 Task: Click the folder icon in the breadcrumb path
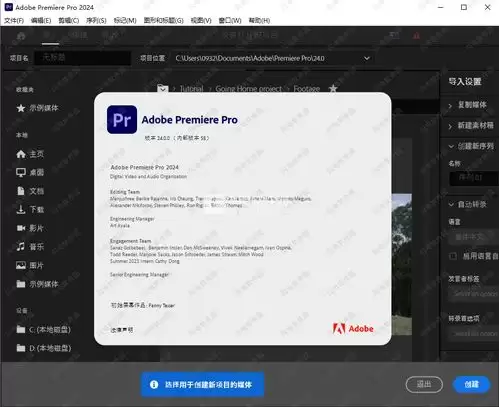(163, 89)
